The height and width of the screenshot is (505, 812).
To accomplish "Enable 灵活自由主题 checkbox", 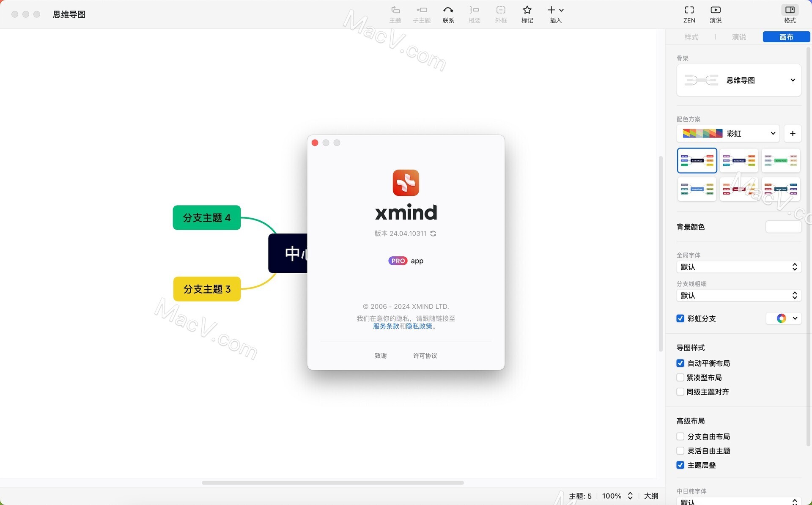I will coord(680,451).
